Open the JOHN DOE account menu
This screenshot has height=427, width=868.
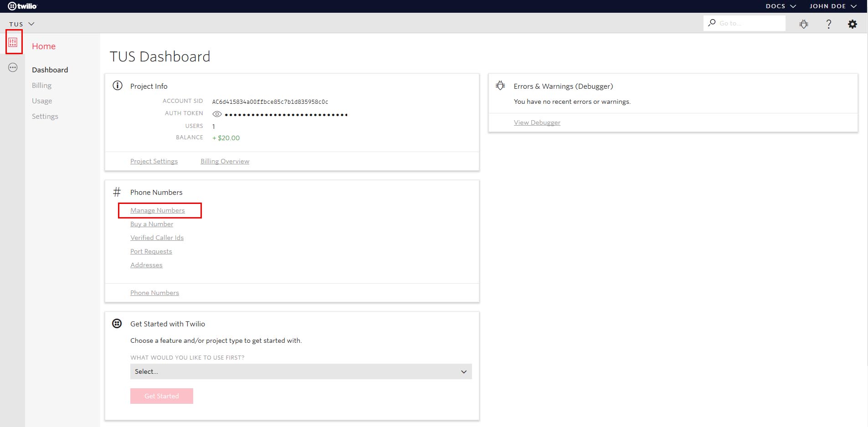[833, 6]
